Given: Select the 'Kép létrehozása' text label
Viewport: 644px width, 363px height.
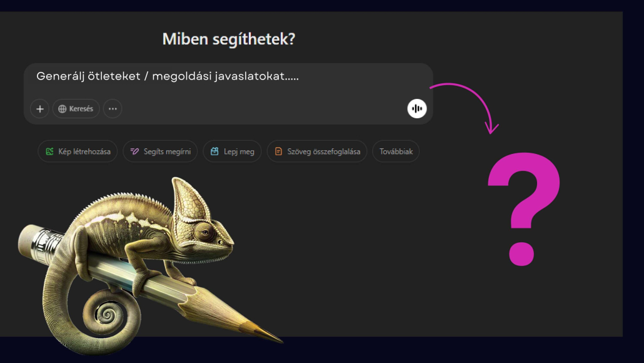Looking at the screenshot, I should tap(84, 151).
